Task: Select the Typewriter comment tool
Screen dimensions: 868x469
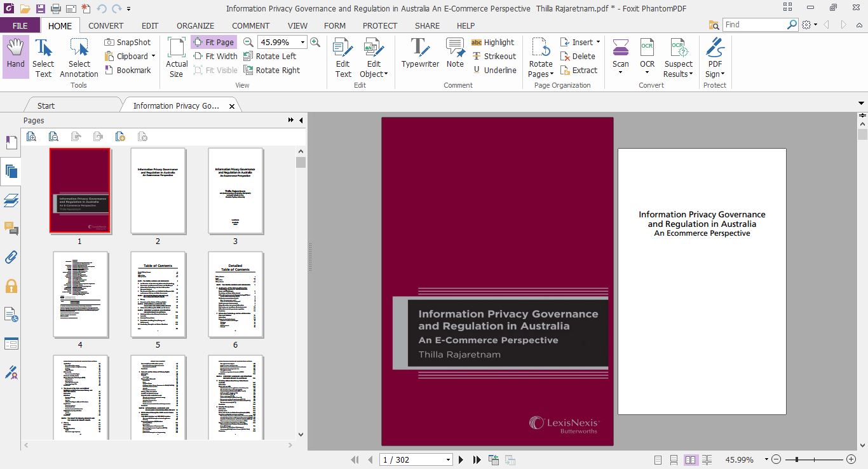Action: (420, 53)
